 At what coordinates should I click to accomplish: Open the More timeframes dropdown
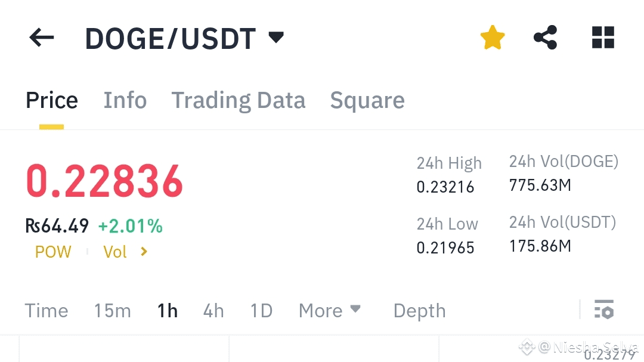click(330, 310)
